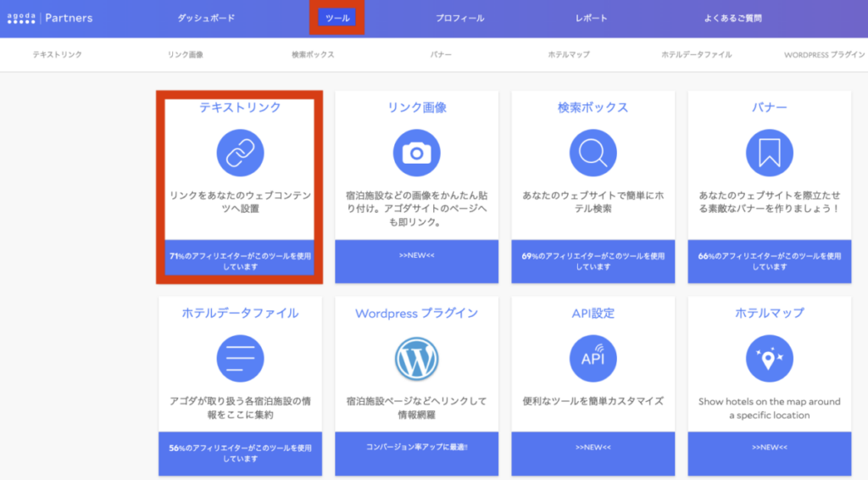Select バナー in the sub navigation bar
The height and width of the screenshot is (480, 868).
point(441,54)
